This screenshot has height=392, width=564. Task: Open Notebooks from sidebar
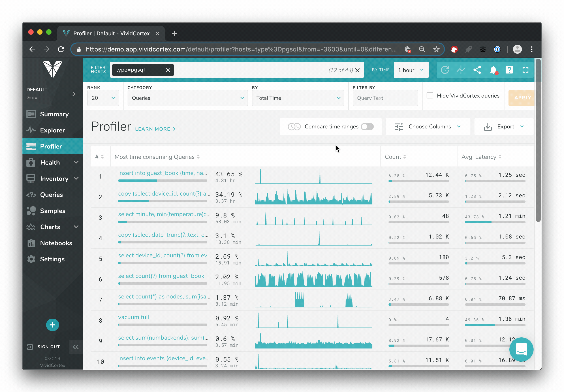click(x=52, y=243)
